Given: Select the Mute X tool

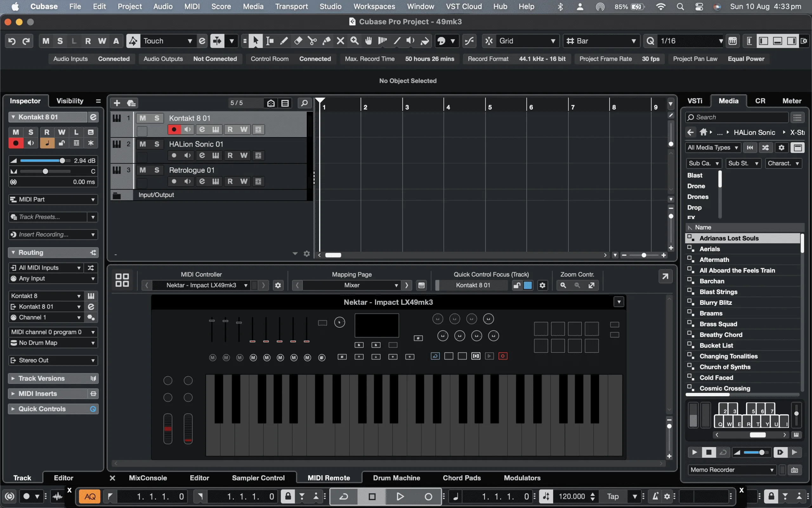Looking at the screenshot, I should click(x=340, y=41).
